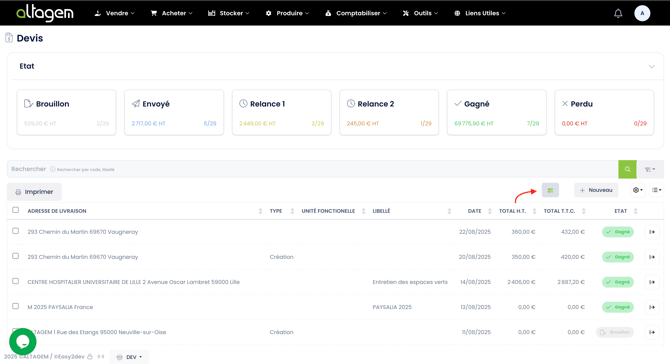
Task: Open the green chat support bubble
Action: tap(23, 341)
